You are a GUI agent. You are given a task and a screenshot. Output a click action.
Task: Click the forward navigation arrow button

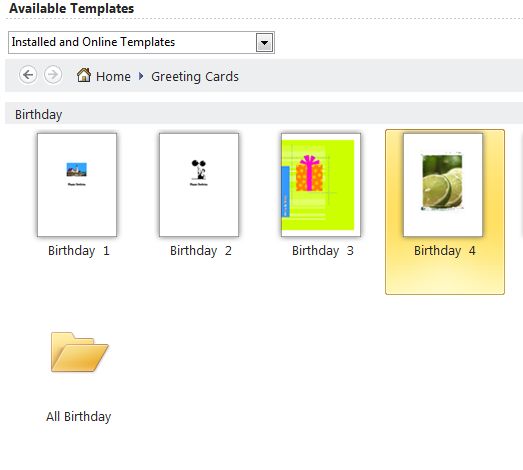(x=53, y=74)
